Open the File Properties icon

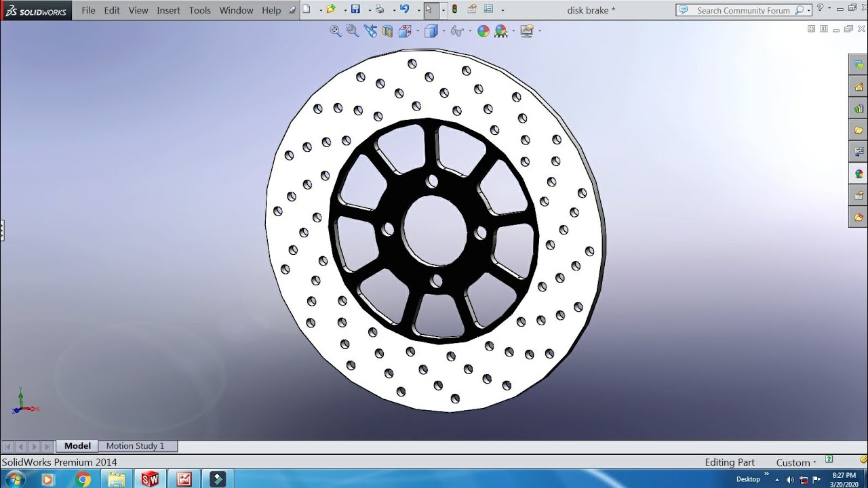pyautogui.click(x=473, y=9)
